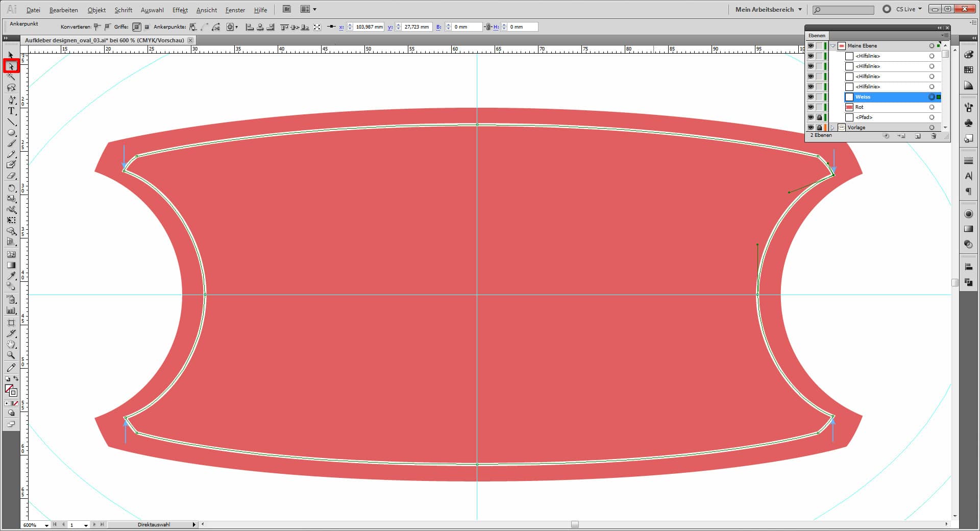Click the Hand tool

pos(11,345)
